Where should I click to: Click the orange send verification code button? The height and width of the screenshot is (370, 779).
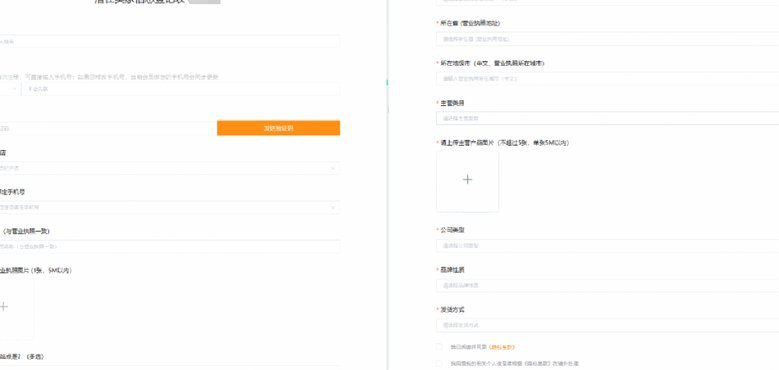[278, 128]
